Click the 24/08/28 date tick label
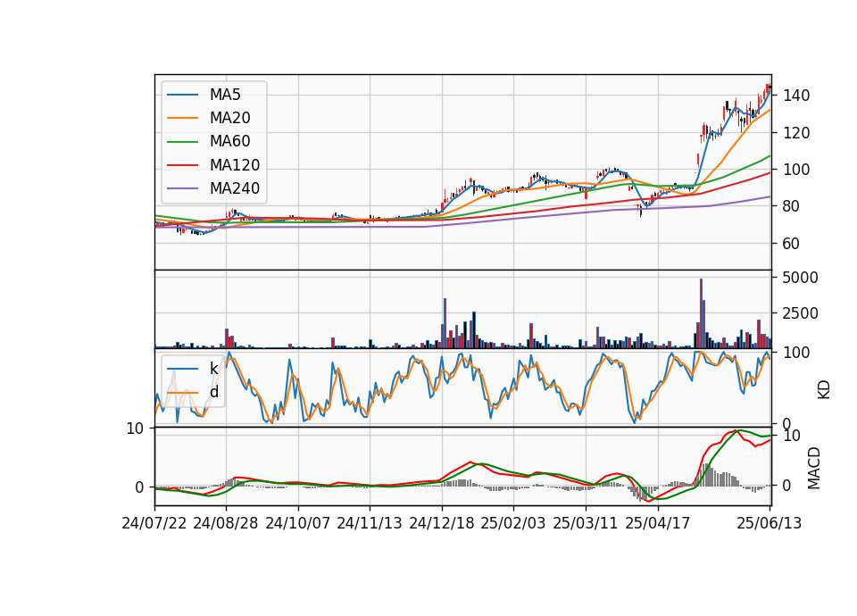 (226, 523)
